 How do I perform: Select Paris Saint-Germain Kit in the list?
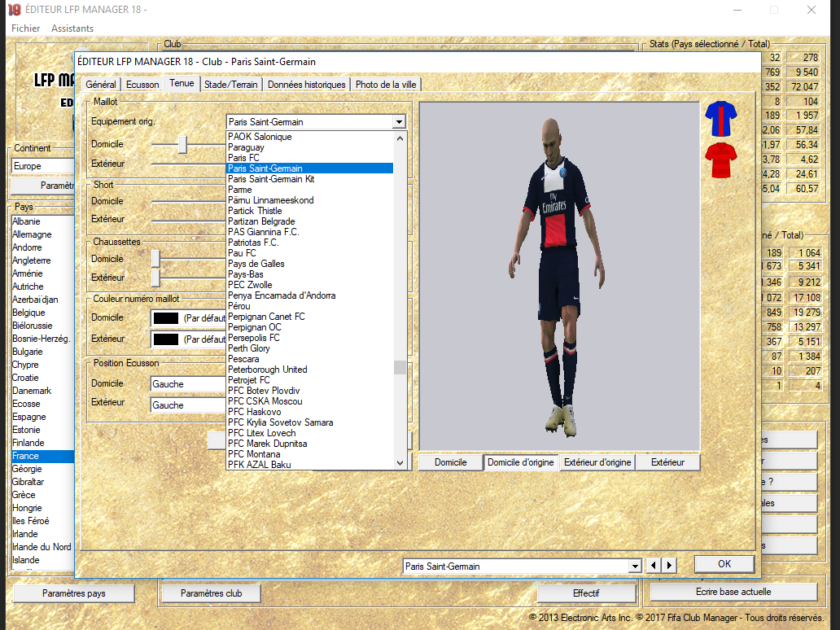click(310, 179)
